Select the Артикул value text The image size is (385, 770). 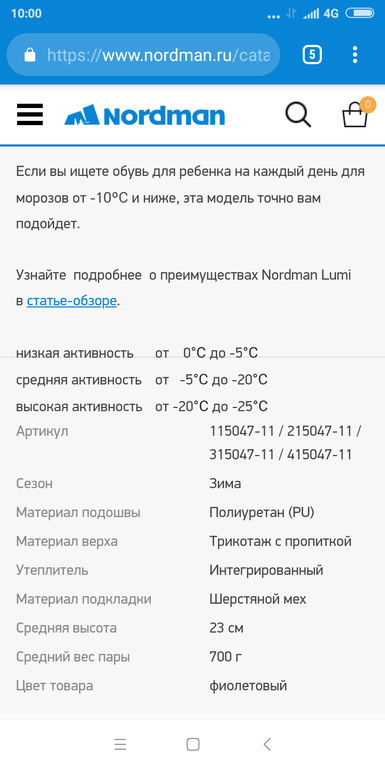point(285,443)
